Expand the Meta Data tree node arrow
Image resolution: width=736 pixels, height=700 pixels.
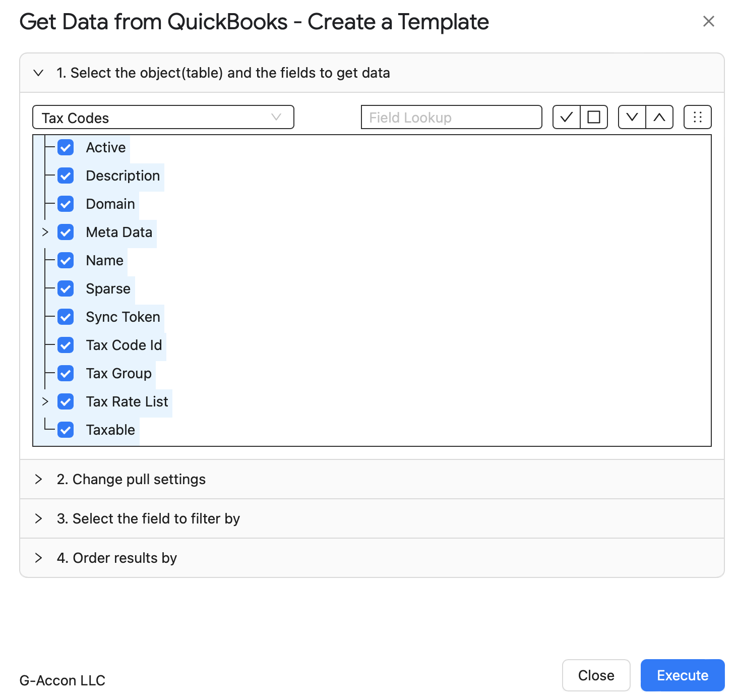click(x=45, y=232)
